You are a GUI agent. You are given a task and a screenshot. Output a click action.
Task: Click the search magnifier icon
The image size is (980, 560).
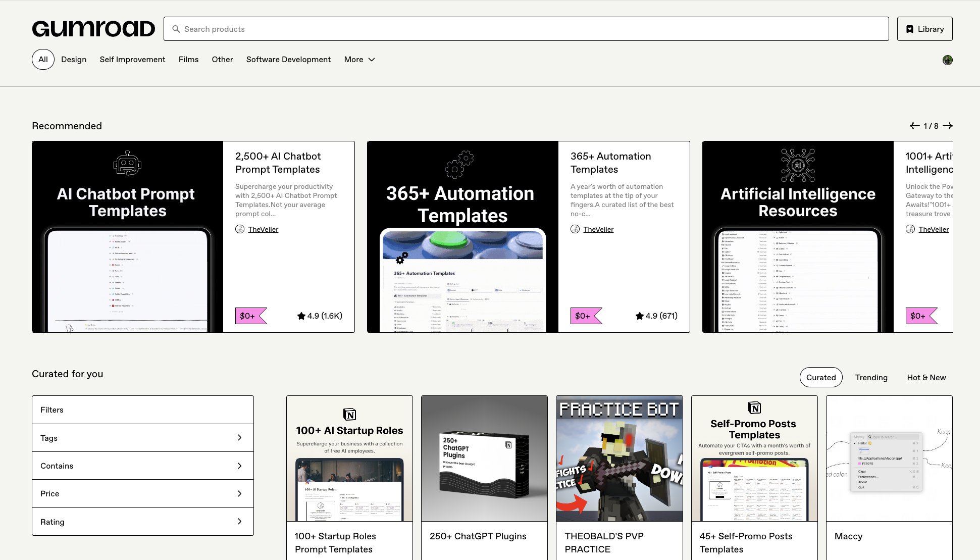[176, 29]
